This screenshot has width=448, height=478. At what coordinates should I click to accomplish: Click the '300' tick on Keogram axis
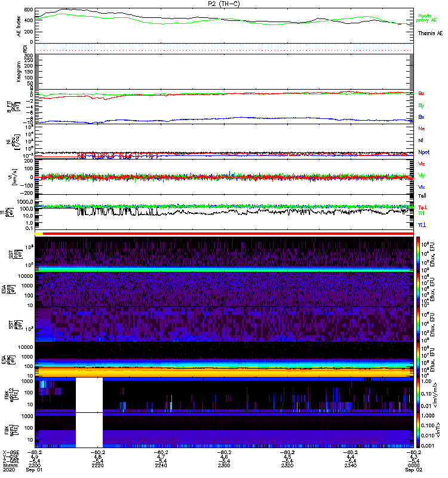(x=29, y=56)
